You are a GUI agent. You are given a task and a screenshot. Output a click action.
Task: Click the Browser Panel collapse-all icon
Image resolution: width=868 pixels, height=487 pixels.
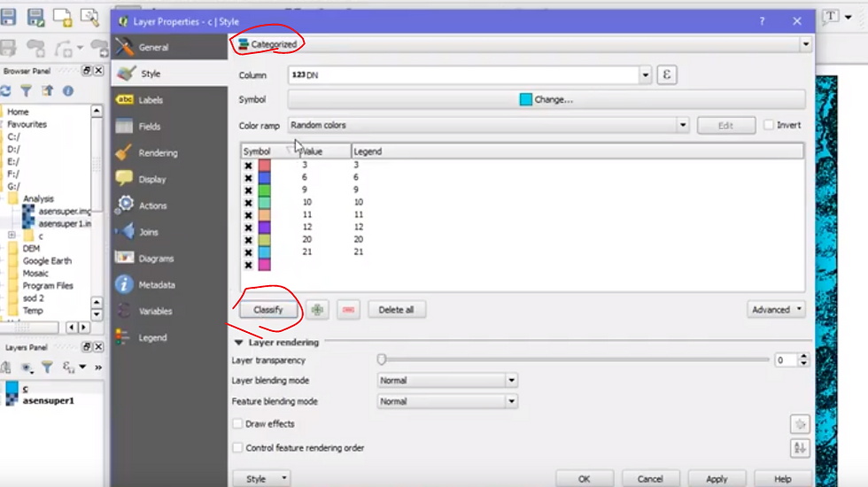[x=47, y=90]
